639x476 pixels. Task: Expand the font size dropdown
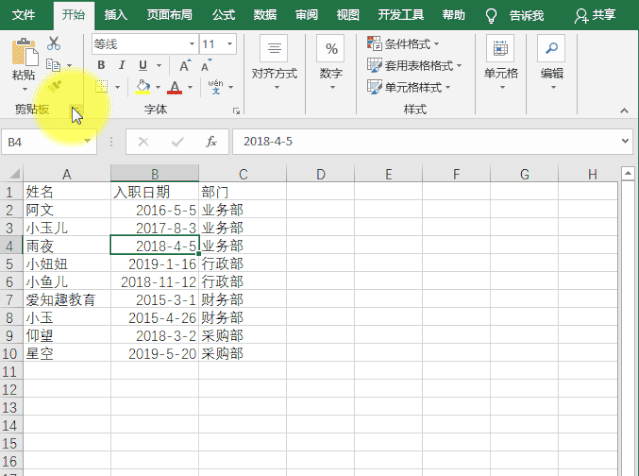click(230, 44)
